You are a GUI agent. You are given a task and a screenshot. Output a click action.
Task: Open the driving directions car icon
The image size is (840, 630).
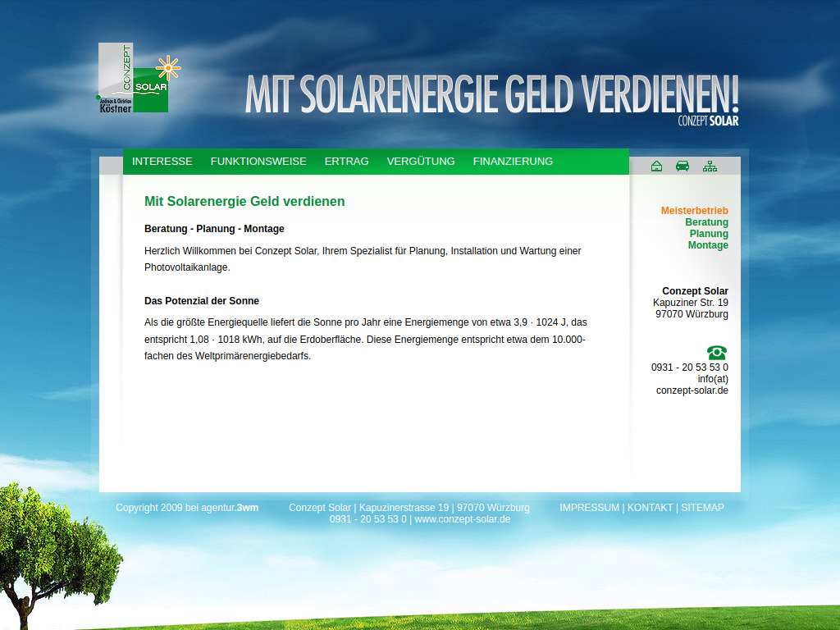682,166
